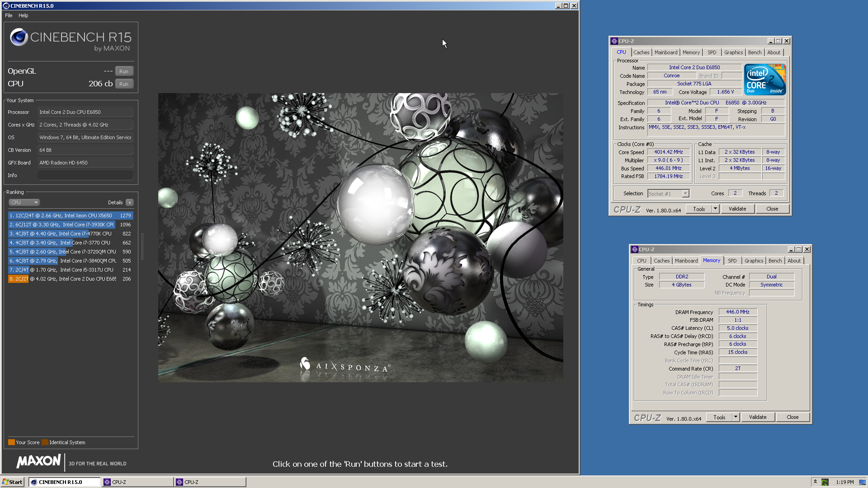Open the Bench tab in lower CPU-Z window
The width and height of the screenshot is (868, 488).
pos(775,261)
